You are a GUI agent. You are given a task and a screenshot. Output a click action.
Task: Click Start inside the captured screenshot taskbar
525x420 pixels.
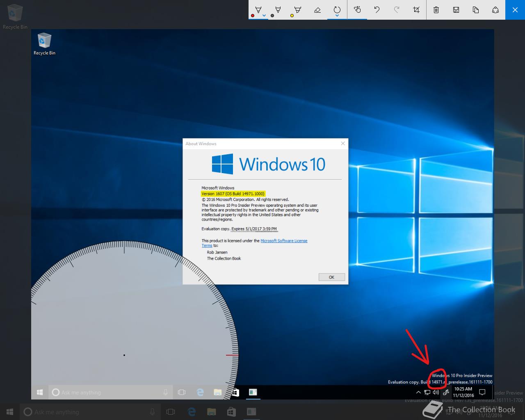40,393
